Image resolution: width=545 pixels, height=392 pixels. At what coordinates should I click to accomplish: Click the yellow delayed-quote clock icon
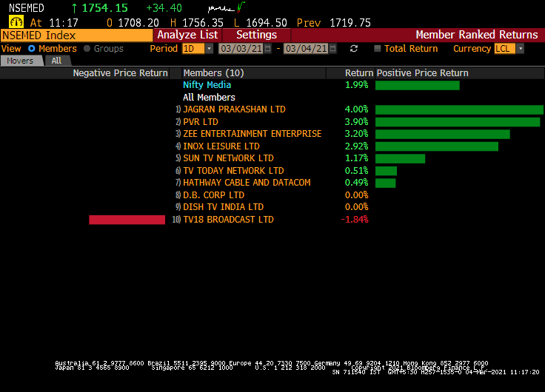[16, 22]
